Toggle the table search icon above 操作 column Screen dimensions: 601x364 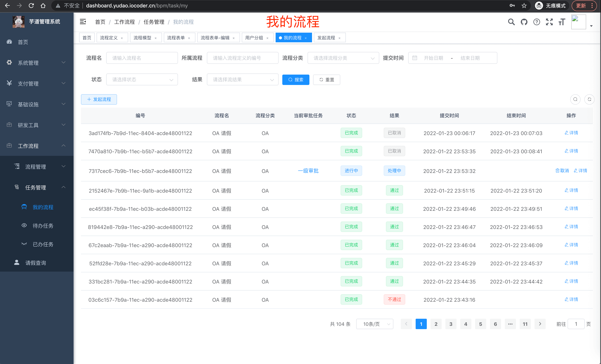pyautogui.click(x=575, y=99)
